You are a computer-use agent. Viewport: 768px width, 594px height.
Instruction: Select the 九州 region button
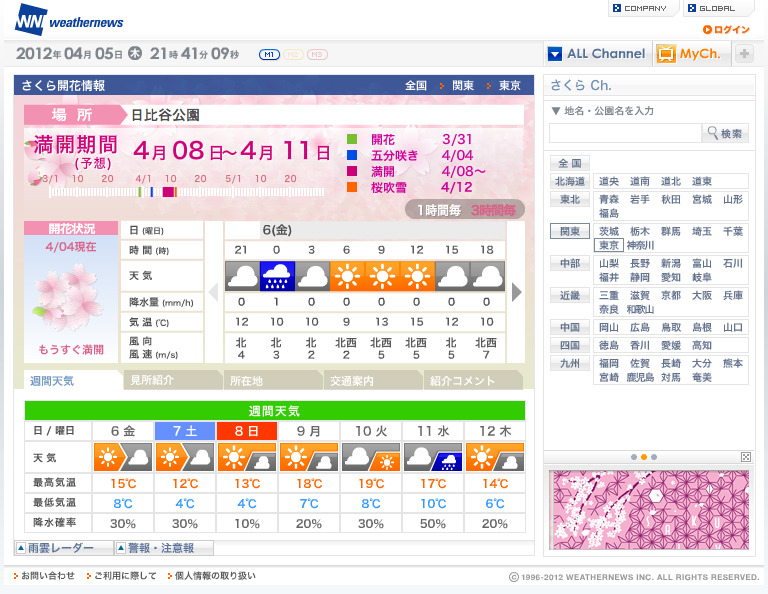point(570,363)
